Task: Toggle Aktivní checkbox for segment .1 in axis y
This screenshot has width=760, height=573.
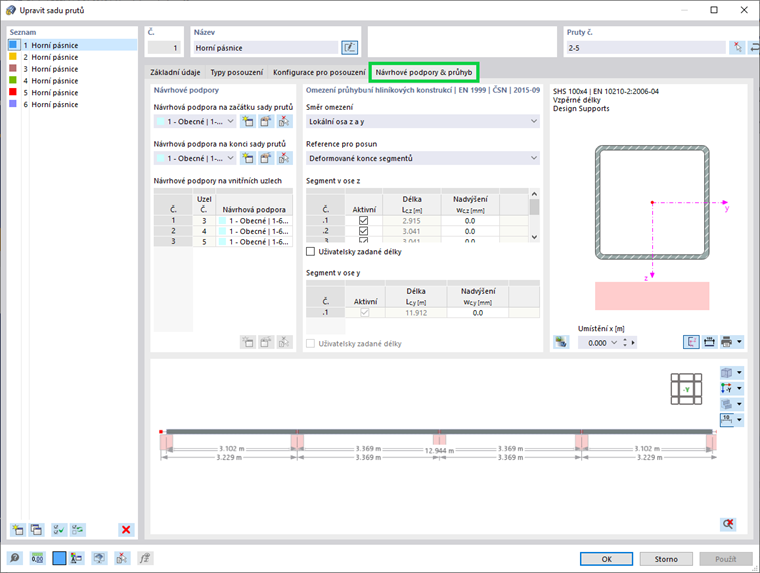Action: click(364, 313)
